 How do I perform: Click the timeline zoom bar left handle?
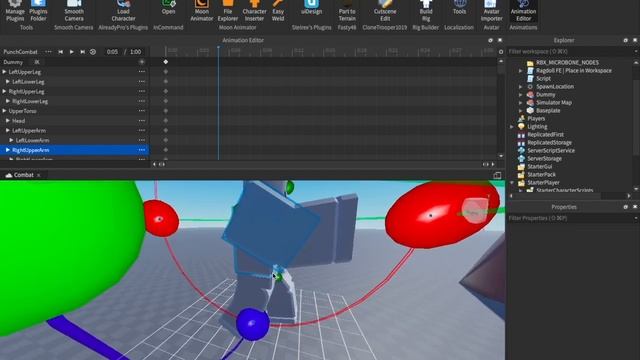tap(162, 164)
